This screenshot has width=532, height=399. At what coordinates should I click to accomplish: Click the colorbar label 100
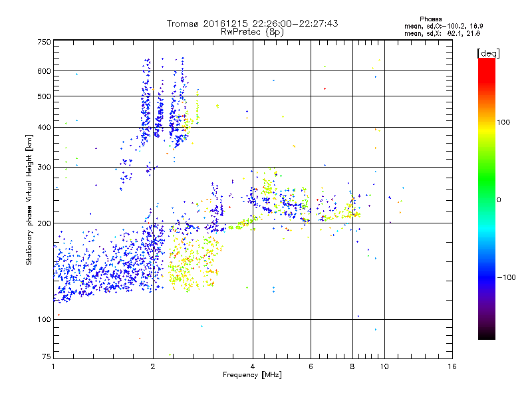click(503, 122)
